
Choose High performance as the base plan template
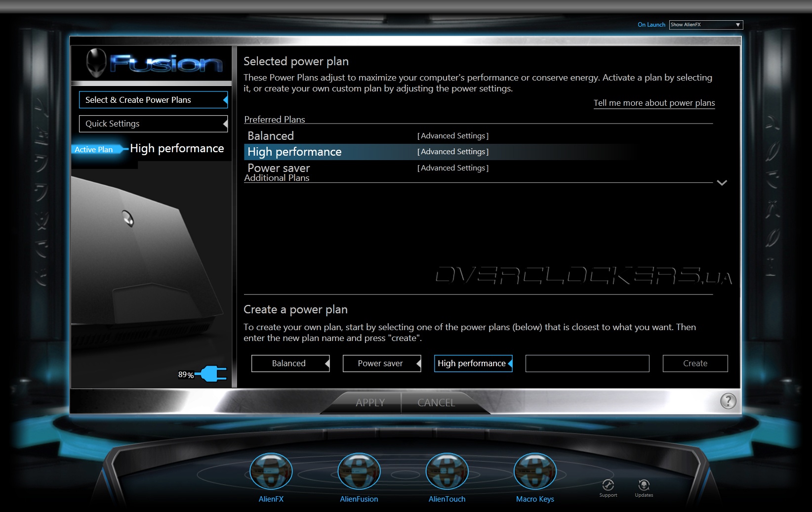tap(473, 363)
